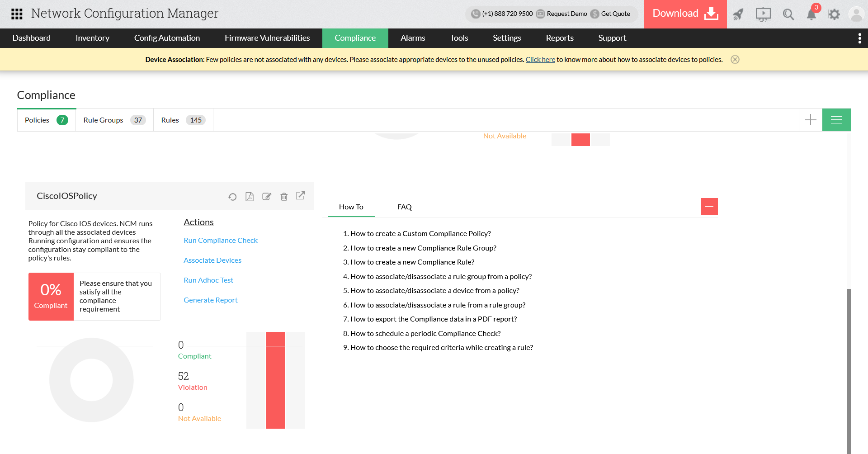
Task: Click the rocket getting-started icon
Action: (738, 14)
